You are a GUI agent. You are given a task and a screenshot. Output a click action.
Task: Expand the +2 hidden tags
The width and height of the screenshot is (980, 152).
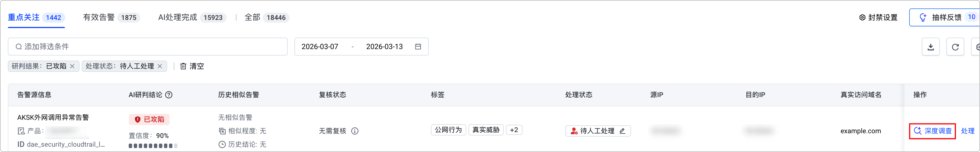[514, 130]
